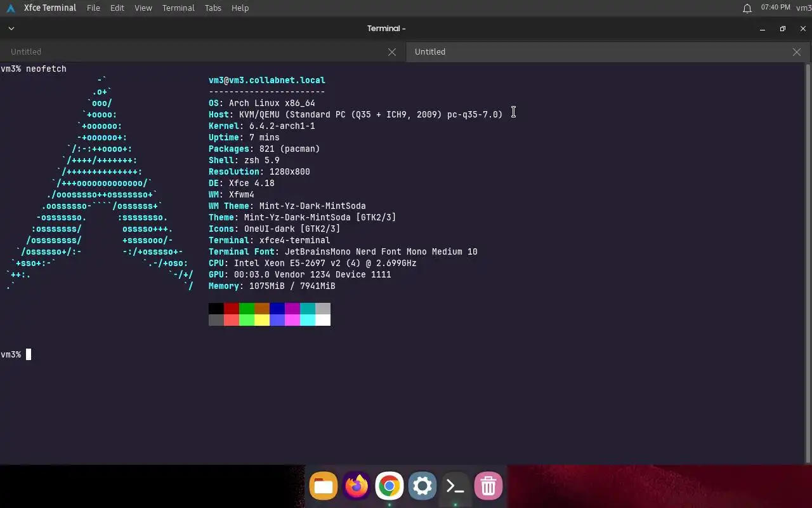This screenshot has height=508, width=812.
Task: Open the Terminal menu
Action: (178, 8)
